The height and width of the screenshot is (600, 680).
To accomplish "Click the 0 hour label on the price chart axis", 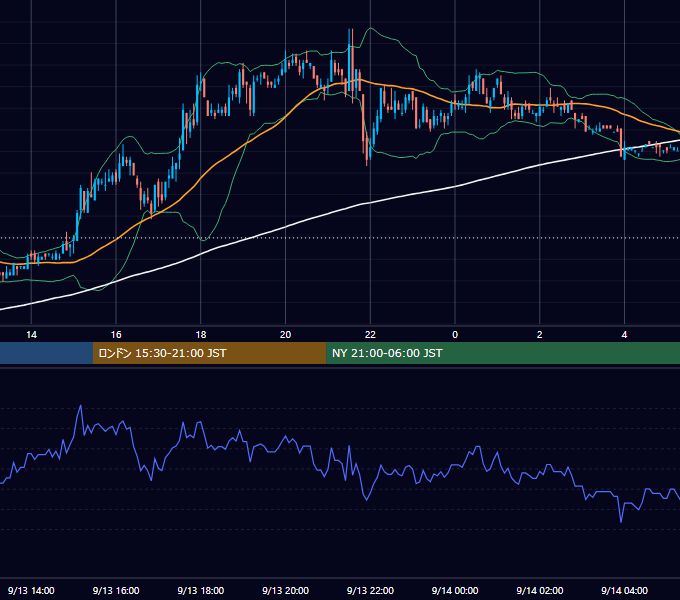I will (x=455, y=335).
